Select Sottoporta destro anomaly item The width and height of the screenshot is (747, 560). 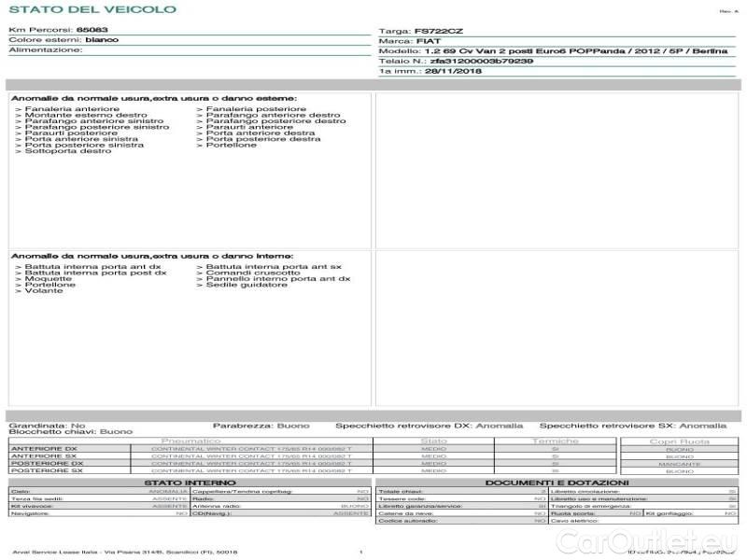(x=63, y=151)
